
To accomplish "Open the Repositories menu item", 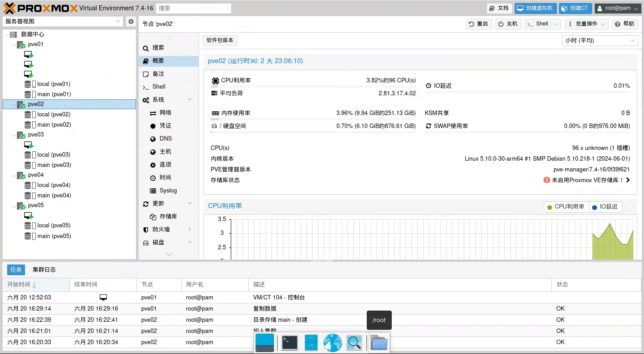I will coord(169,217).
